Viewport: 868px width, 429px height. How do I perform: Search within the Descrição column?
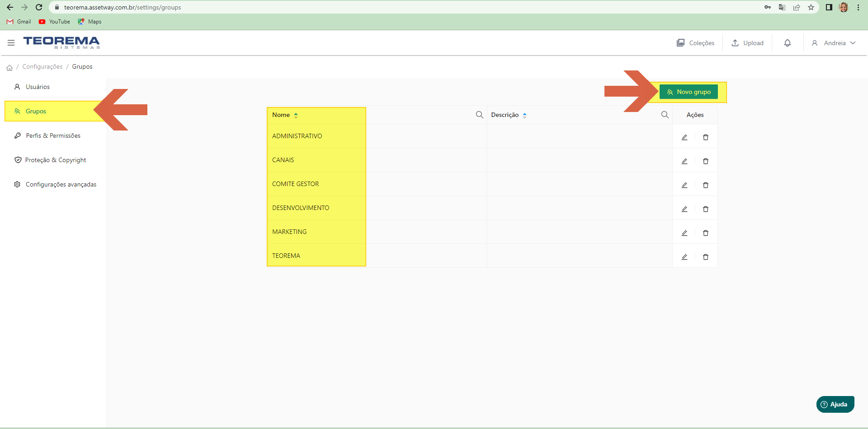point(665,115)
